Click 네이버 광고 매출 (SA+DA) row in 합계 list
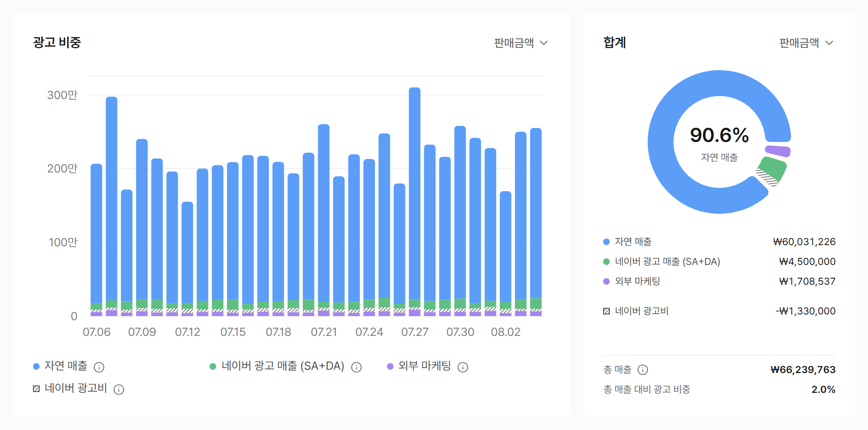 719,262
